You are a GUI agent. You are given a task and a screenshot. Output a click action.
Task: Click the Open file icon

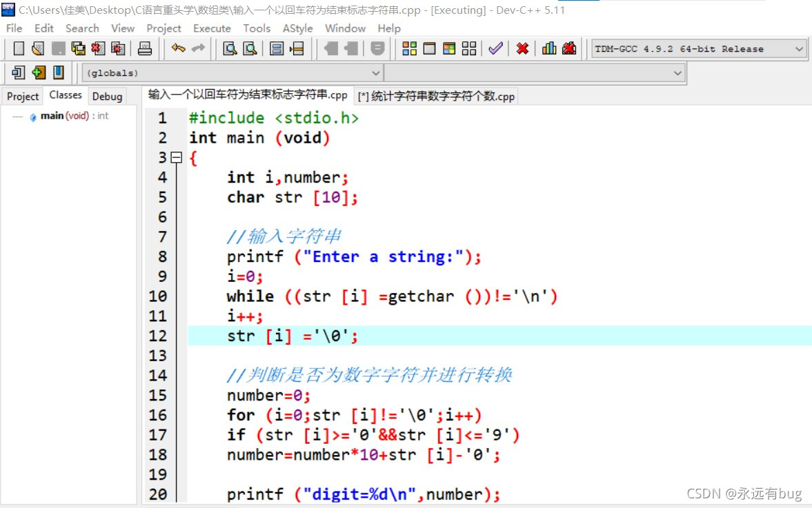point(38,49)
